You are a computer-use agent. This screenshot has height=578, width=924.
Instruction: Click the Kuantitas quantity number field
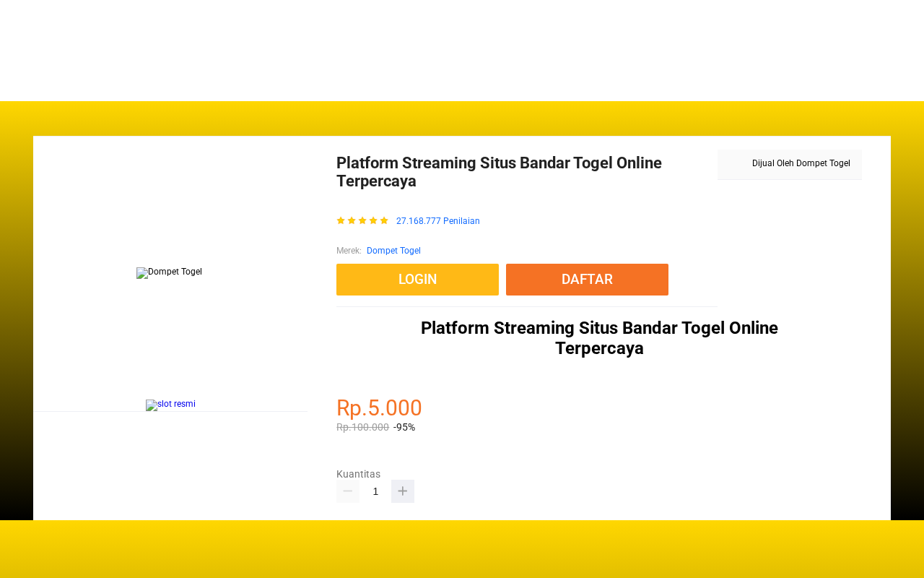[x=375, y=491]
